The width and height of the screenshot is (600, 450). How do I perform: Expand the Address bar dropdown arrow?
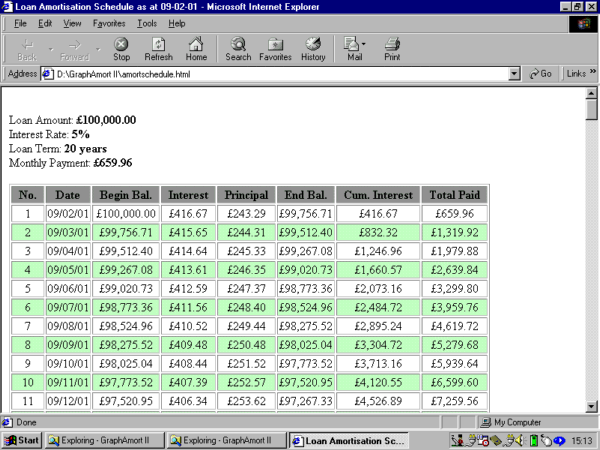[514, 74]
